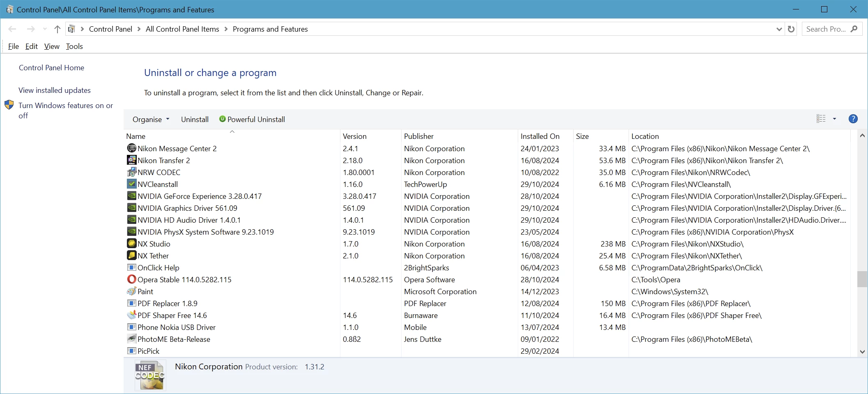
Task: Click the NVIDIA GeForce Experience icon
Action: tap(131, 196)
